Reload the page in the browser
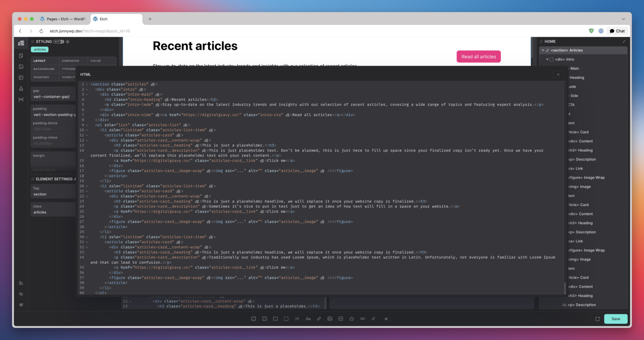The image size is (644, 340). coord(41,31)
